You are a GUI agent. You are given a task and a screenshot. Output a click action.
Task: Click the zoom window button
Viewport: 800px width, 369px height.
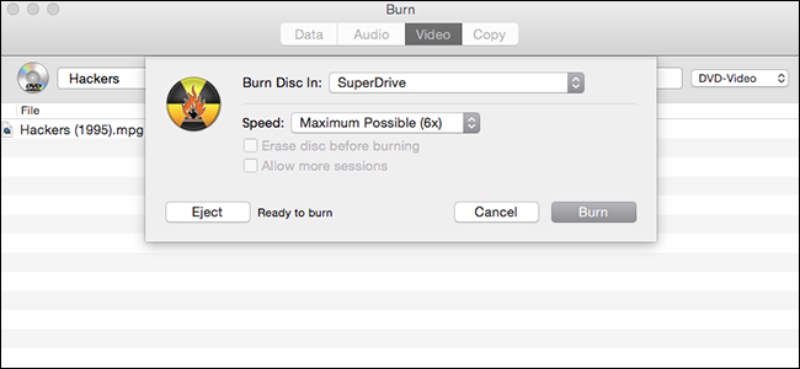pyautogui.click(x=53, y=9)
